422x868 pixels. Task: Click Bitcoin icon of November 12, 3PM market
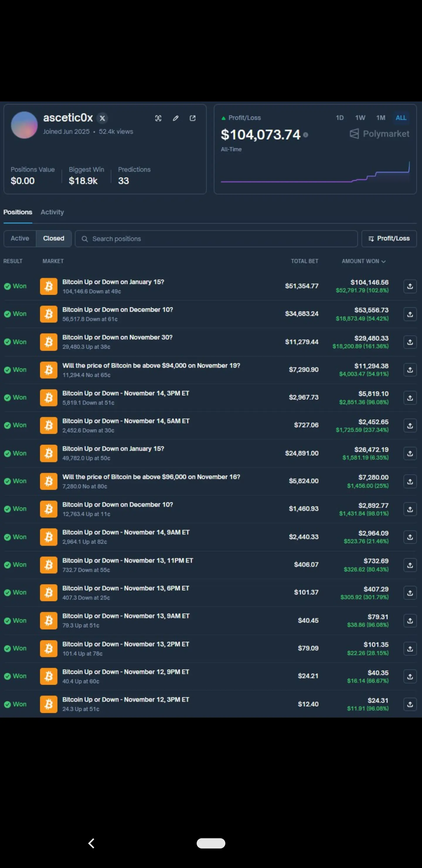[x=48, y=704]
